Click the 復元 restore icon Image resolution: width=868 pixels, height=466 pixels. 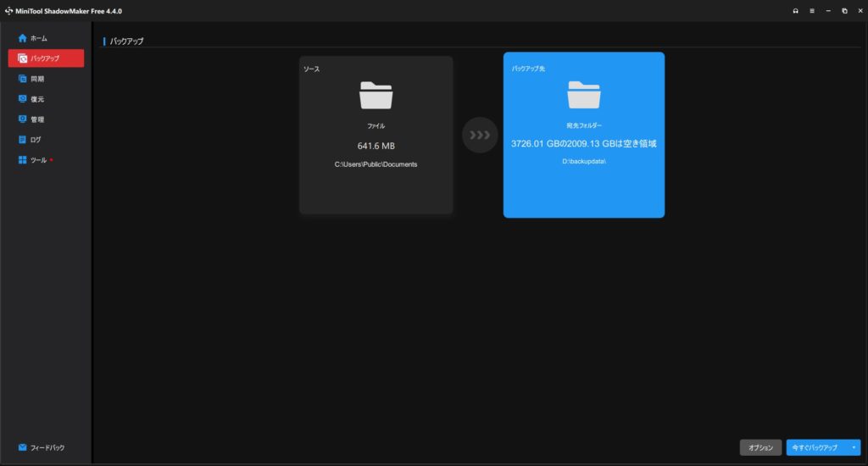point(23,99)
